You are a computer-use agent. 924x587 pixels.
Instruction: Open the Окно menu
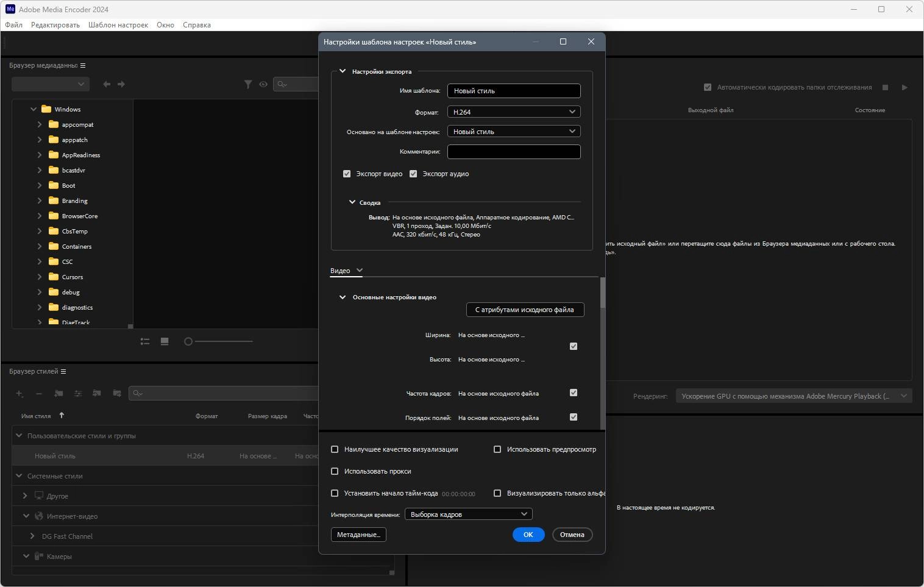point(165,25)
